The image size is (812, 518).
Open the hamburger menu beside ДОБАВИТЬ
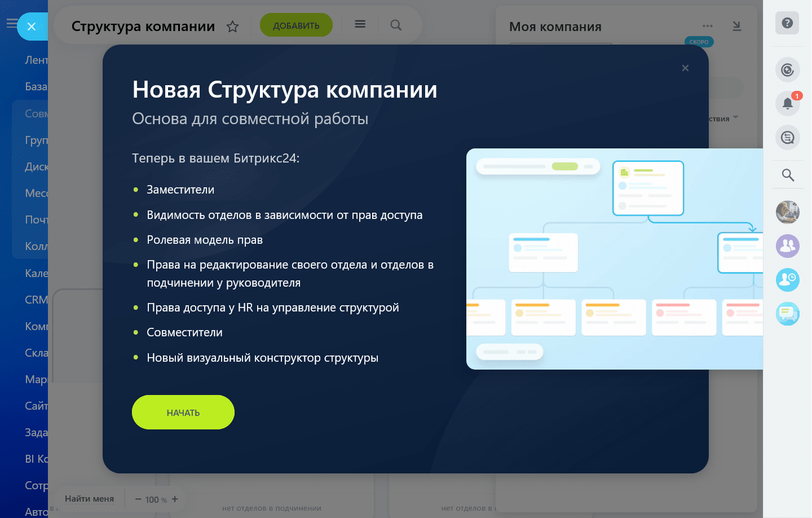point(359,25)
